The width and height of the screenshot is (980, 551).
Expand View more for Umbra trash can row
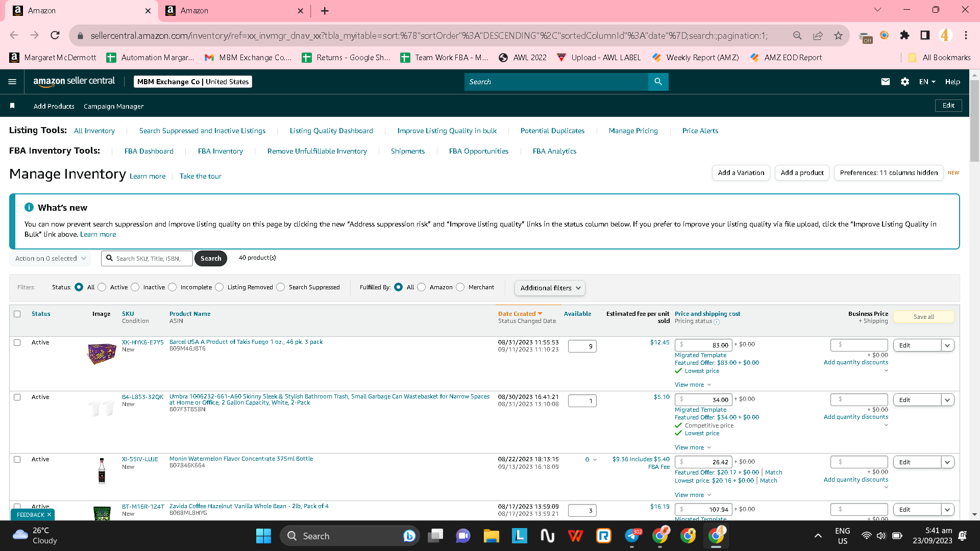(693, 447)
